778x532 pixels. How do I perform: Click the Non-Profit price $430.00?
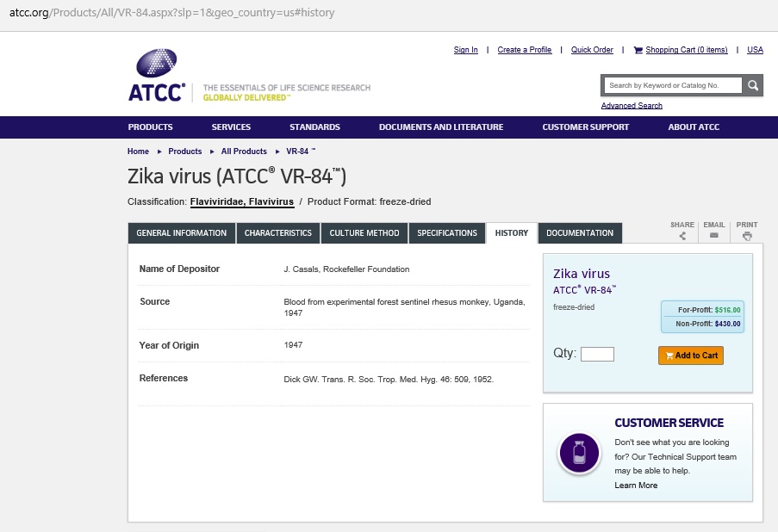coord(727,324)
